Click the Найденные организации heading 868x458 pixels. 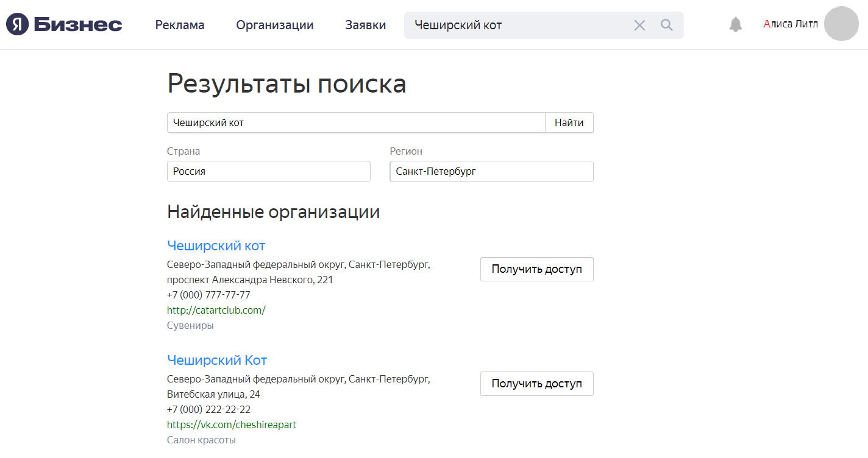274,212
